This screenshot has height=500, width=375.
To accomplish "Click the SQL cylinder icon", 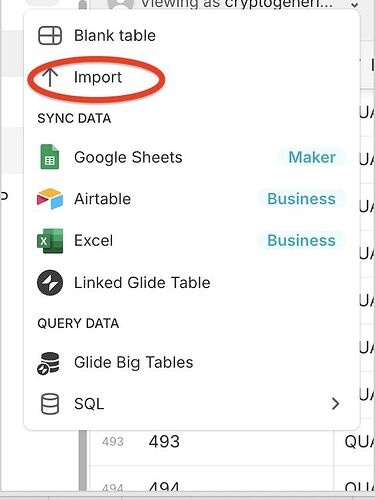I will coord(50,404).
